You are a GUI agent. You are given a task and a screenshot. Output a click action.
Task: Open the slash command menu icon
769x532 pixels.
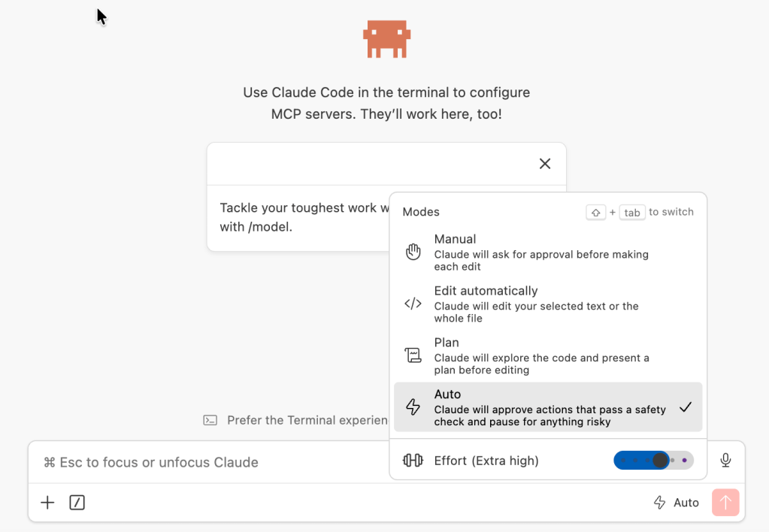(x=77, y=503)
